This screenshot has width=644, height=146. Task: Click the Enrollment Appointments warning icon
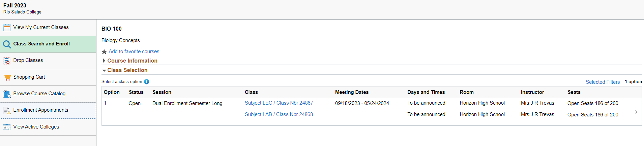click(x=7, y=110)
